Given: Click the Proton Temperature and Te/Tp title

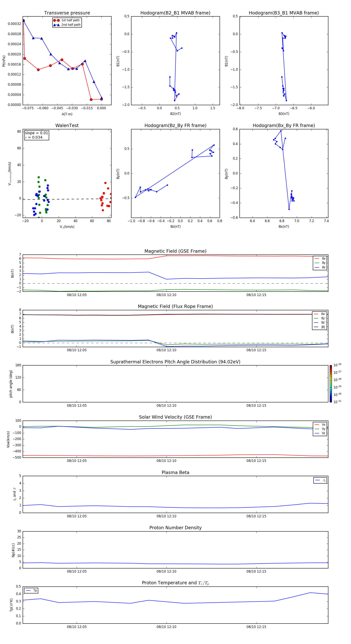Looking at the screenshot, I should pos(175,583).
